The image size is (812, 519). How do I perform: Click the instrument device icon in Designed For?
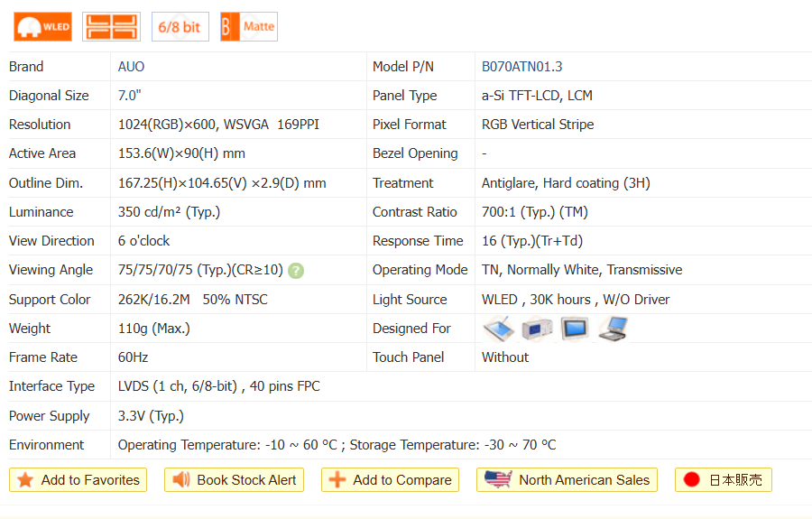coord(536,329)
